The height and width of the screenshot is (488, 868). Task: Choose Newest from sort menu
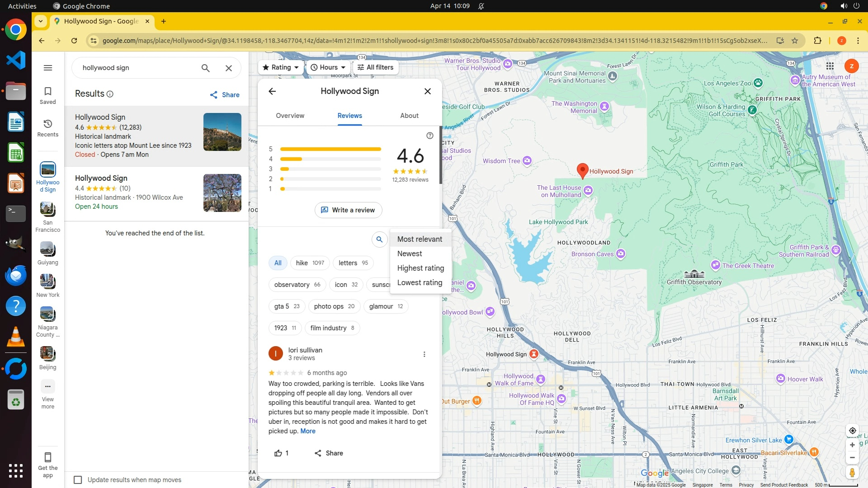tap(410, 254)
